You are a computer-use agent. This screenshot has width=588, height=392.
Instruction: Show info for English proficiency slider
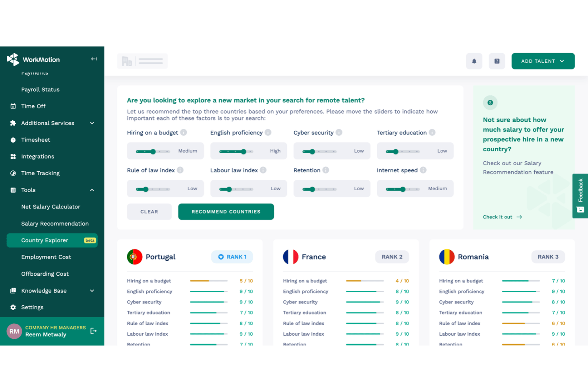click(x=268, y=132)
